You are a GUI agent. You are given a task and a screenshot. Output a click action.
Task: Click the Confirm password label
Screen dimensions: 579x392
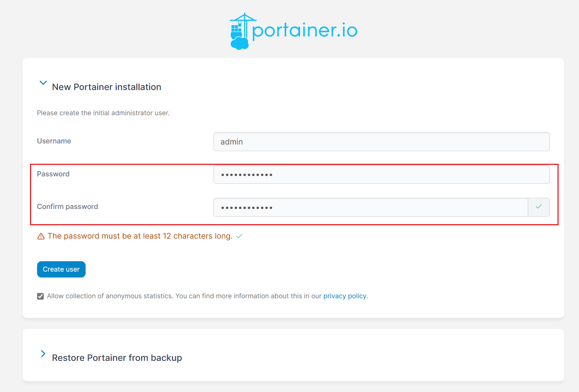(67, 207)
